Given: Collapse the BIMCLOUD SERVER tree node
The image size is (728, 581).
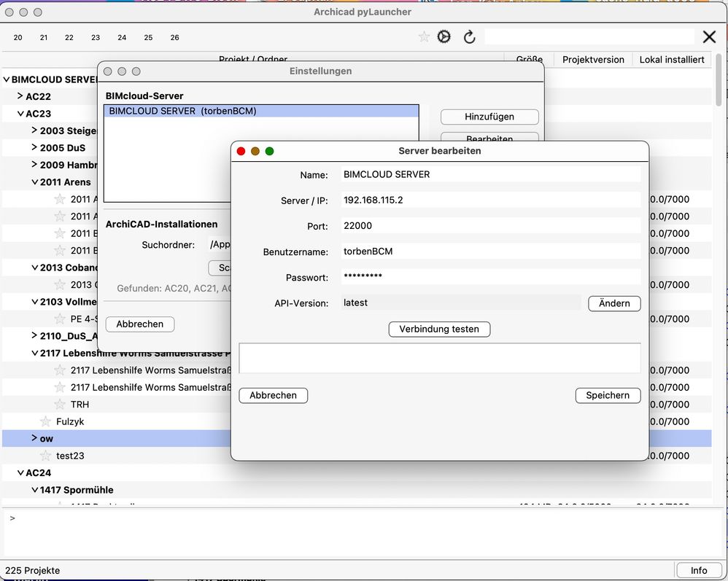Looking at the screenshot, I should point(7,79).
